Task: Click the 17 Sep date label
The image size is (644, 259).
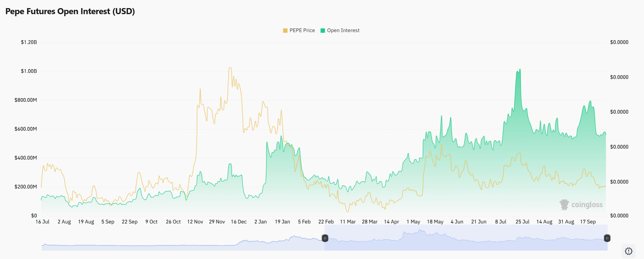Action: (x=588, y=222)
